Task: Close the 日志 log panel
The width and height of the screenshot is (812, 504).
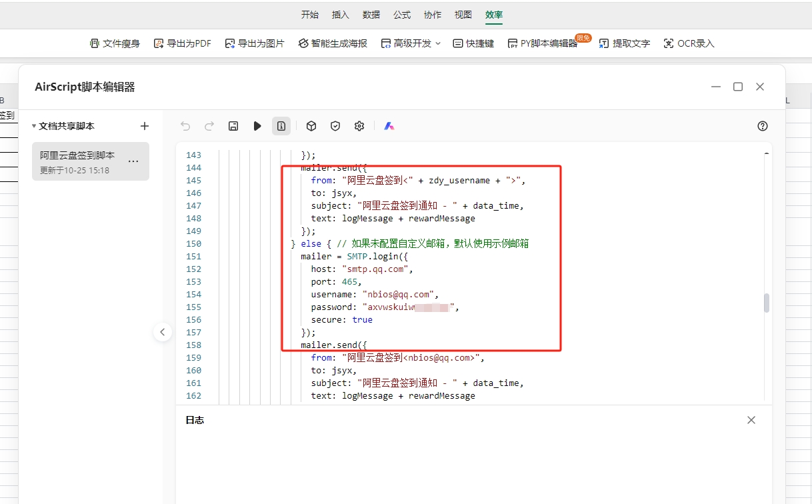Action: pyautogui.click(x=751, y=420)
